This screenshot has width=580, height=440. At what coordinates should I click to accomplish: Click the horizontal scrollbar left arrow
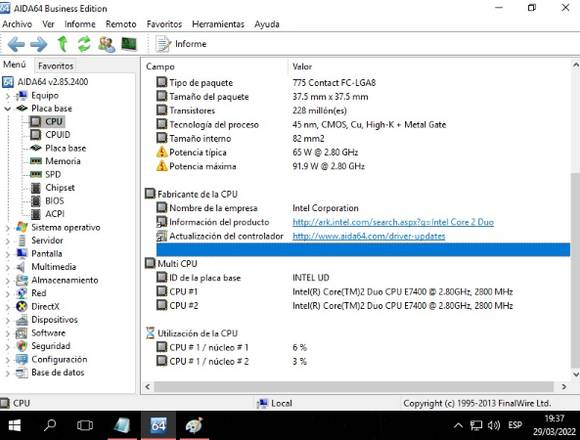click(148, 387)
